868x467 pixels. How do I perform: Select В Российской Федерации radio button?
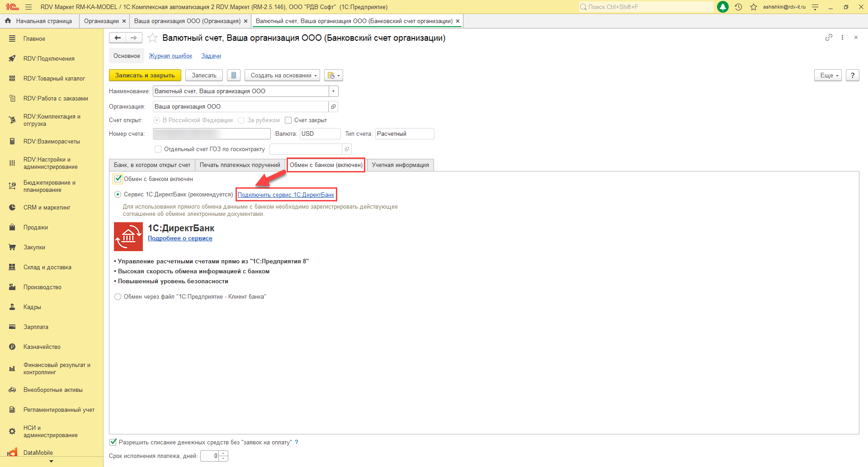(x=157, y=120)
